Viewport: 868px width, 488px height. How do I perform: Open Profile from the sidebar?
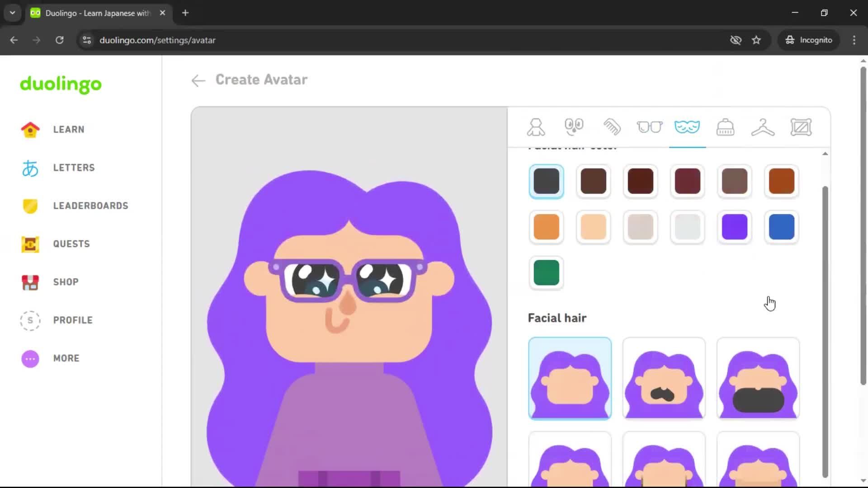[x=72, y=320]
